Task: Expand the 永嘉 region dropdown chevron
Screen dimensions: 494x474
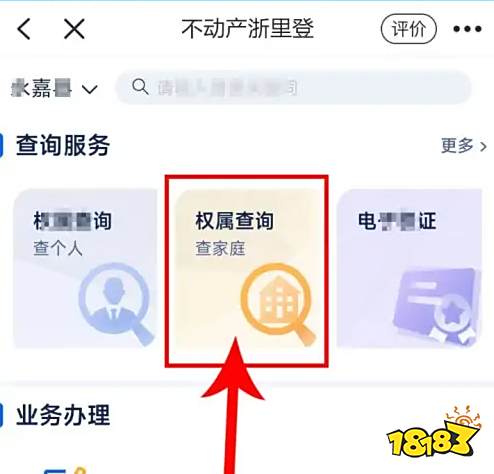Action: click(x=90, y=89)
